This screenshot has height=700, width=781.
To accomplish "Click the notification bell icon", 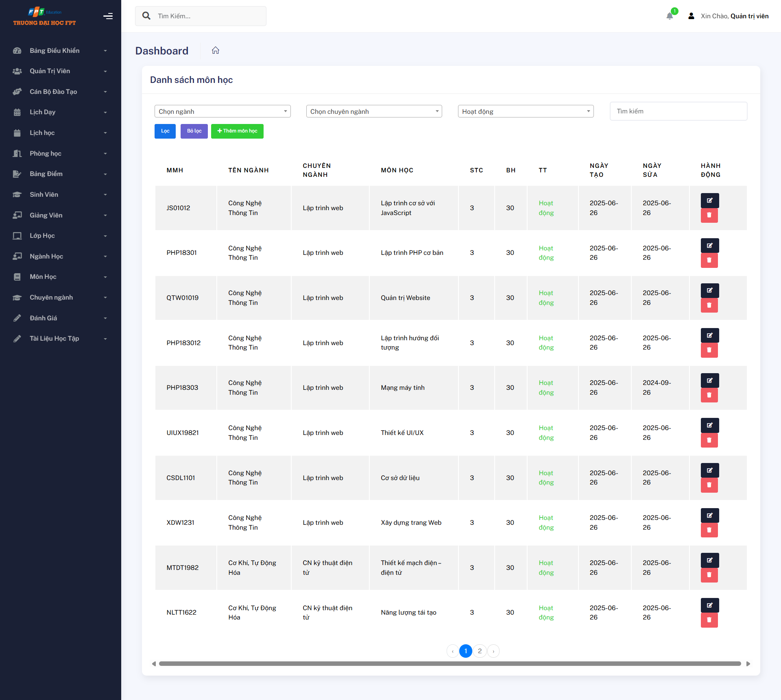I will tap(670, 16).
